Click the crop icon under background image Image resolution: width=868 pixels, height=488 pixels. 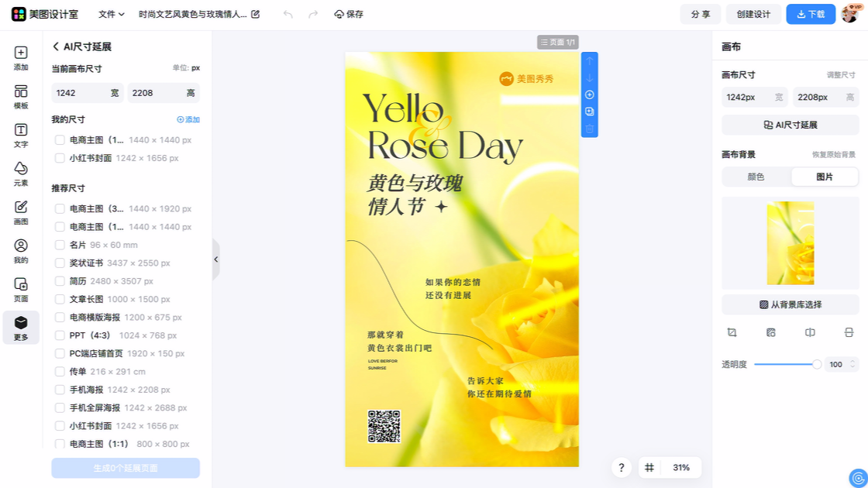[x=732, y=332]
